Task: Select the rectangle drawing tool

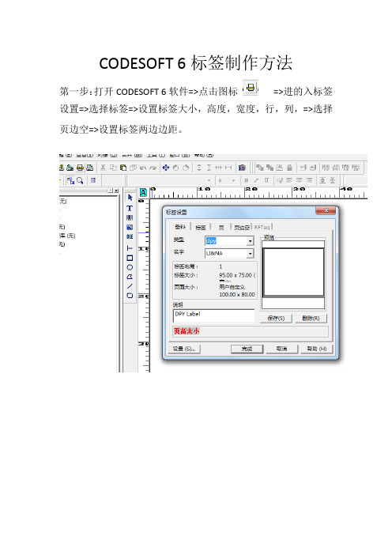Action: click(x=130, y=258)
